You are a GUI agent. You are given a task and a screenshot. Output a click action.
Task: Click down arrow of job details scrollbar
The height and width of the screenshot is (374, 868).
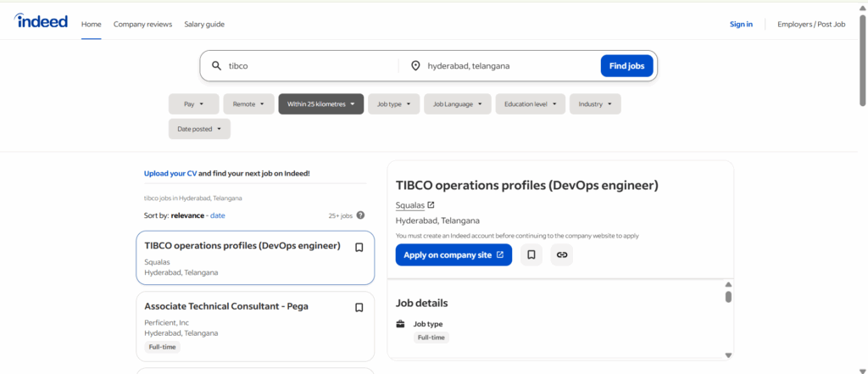tap(728, 355)
